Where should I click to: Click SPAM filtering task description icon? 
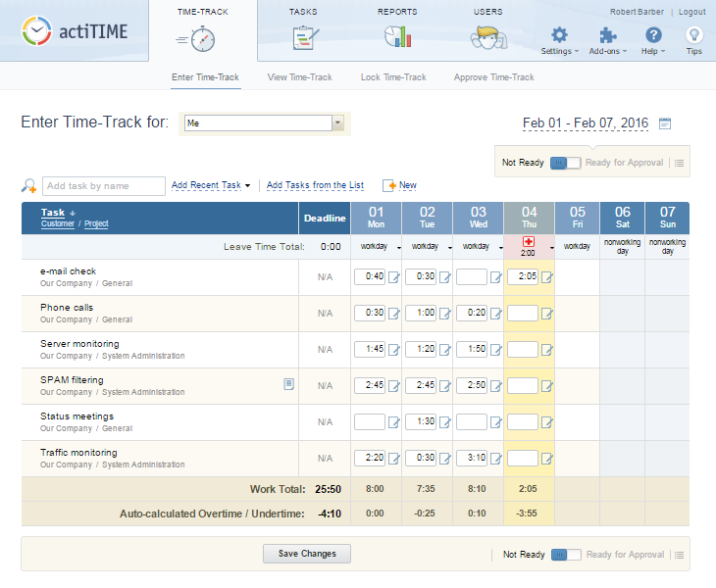(288, 384)
